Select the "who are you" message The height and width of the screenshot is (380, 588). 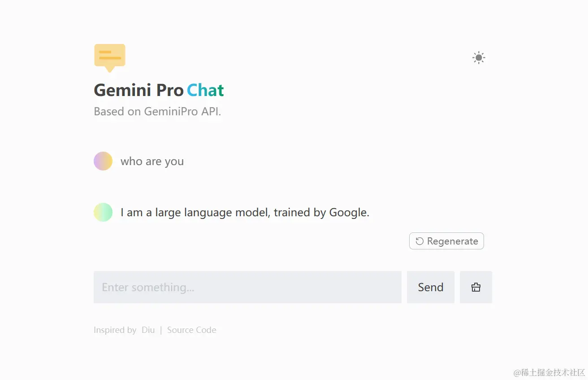coord(152,162)
